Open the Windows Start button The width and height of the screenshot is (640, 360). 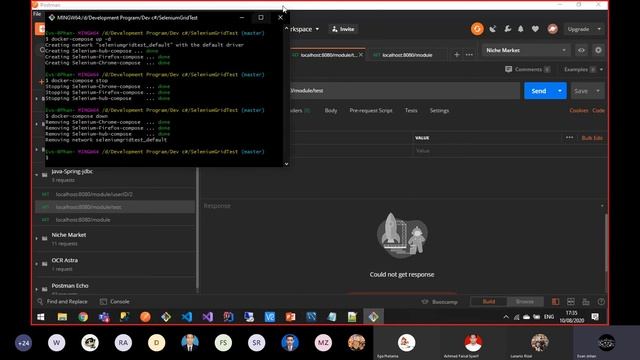click(41, 317)
